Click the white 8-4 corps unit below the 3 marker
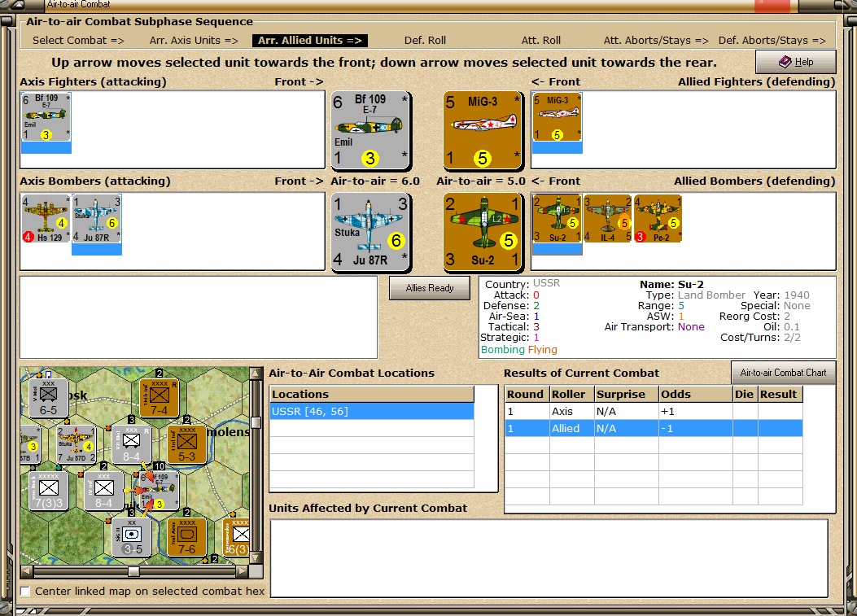 [131, 445]
